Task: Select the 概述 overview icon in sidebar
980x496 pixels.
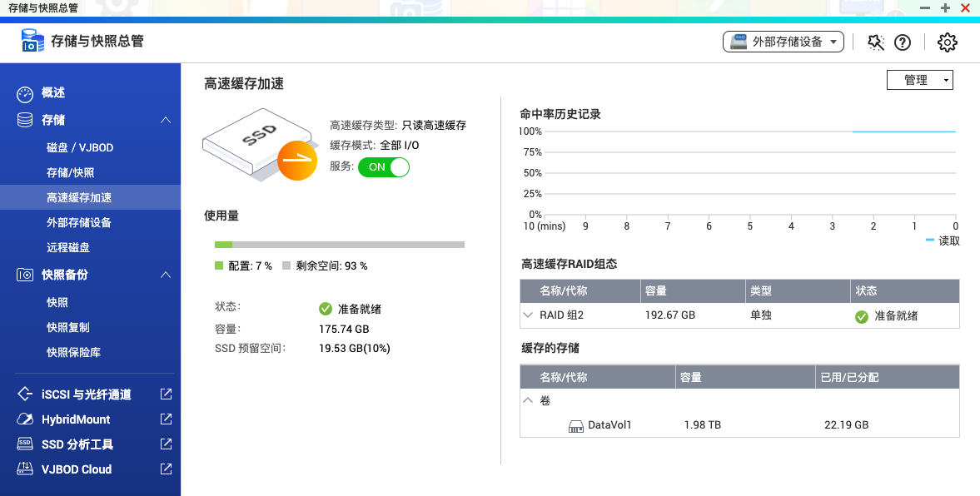Action: pos(26,93)
